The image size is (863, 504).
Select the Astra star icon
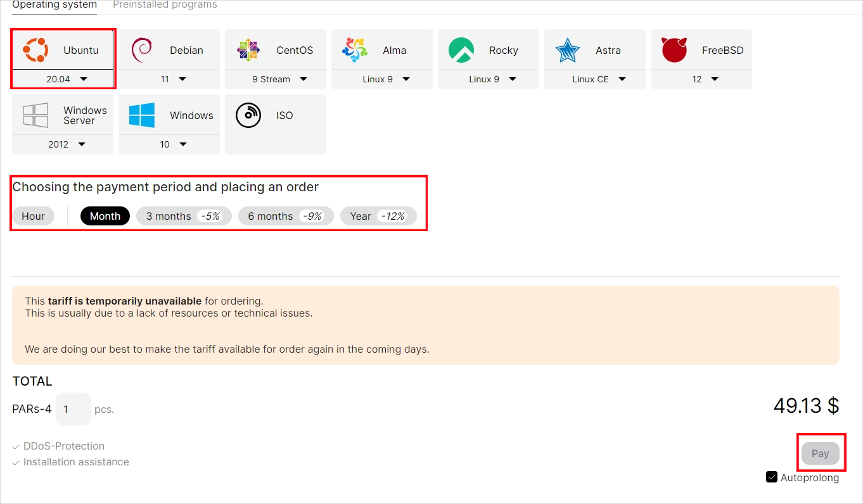click(x=568, y=50)
